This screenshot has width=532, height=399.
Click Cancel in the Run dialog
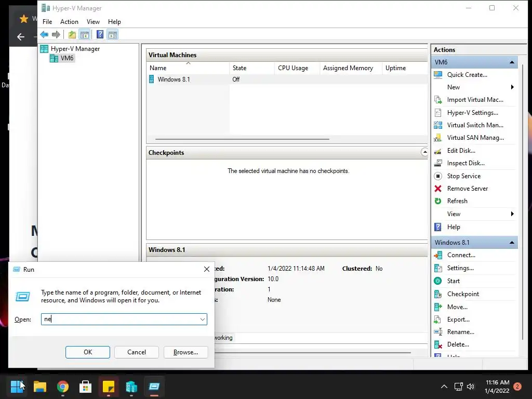[137, 352]
